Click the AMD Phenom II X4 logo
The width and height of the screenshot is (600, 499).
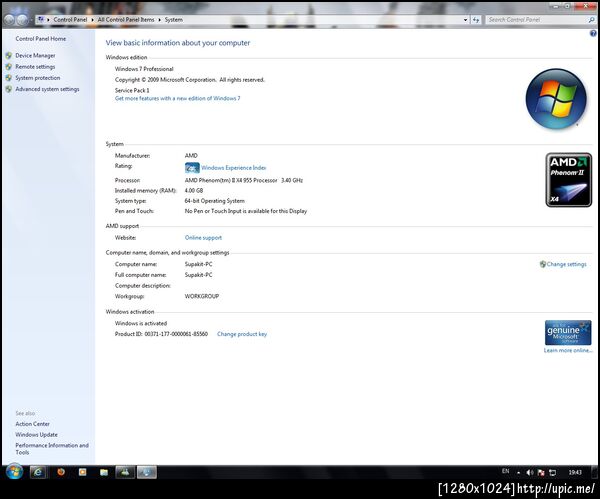[x=569, y=180]
